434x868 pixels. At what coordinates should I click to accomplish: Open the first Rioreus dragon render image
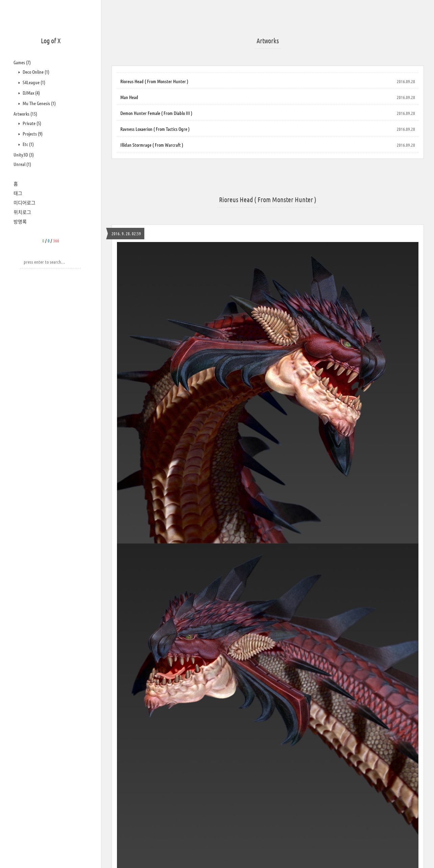coord(268,393)
